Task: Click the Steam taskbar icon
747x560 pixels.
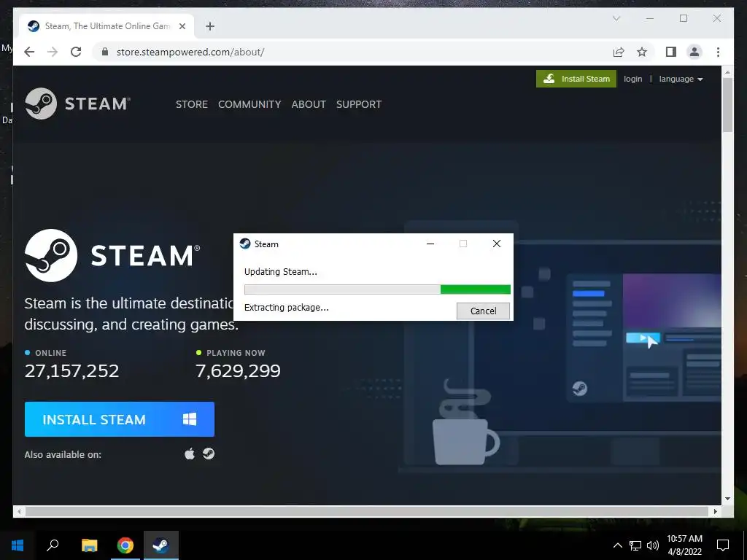Action: tap(161, 545)
